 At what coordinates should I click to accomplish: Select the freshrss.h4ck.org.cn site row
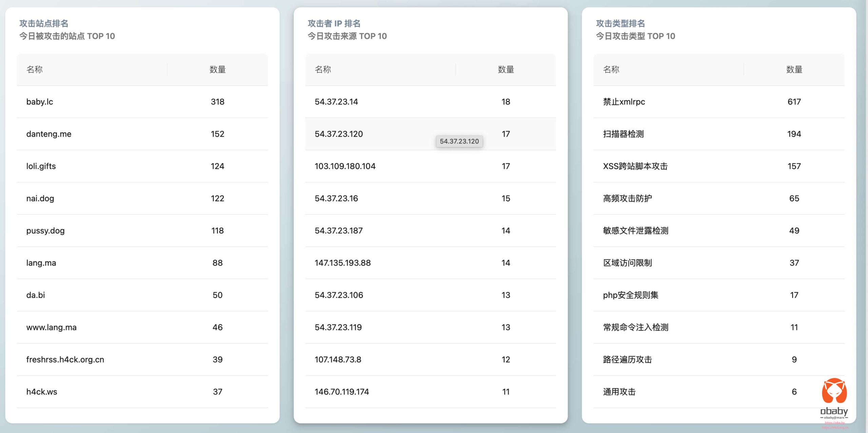pos(65,359)
